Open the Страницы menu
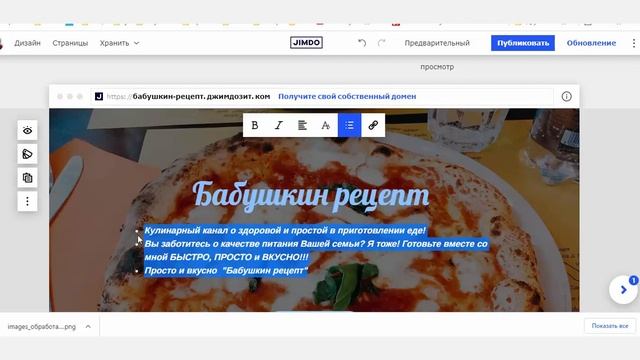Image resolution: width=640 pixels, height=360 pixels. pos(70,43)
